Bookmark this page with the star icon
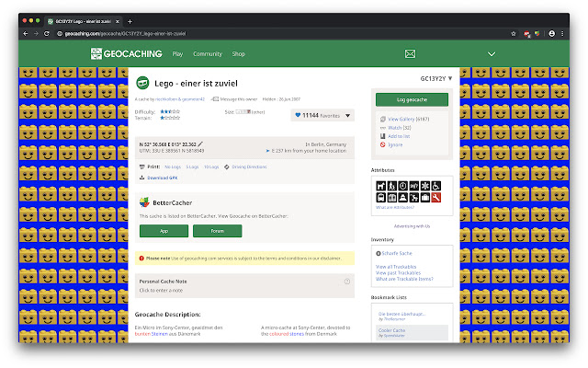 pyautogui.click(x=514, y=33)
